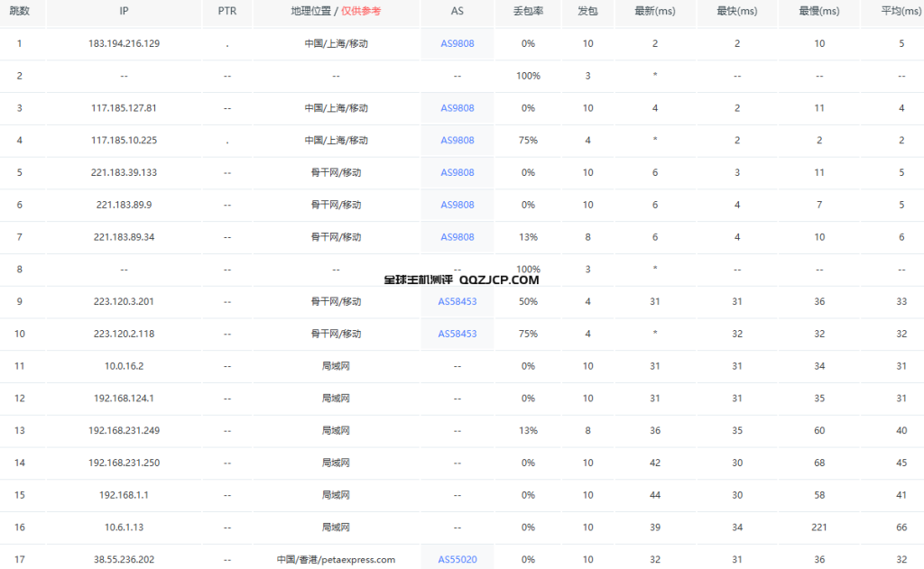Open the AS9808 link beside 221.183.89.34

(x=457, y=237)
